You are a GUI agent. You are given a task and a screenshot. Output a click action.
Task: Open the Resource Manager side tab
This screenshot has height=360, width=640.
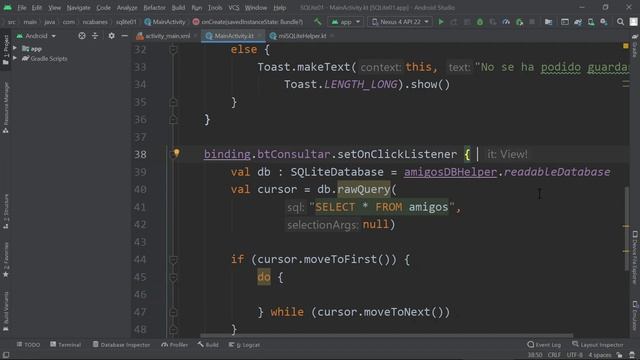pyautogui.click(x=6, y=108)
